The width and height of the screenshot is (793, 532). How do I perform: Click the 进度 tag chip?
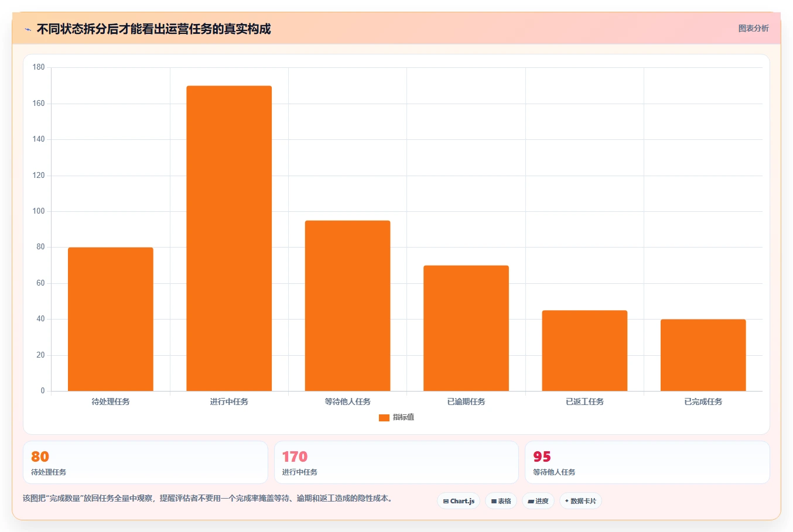[538, 501]
